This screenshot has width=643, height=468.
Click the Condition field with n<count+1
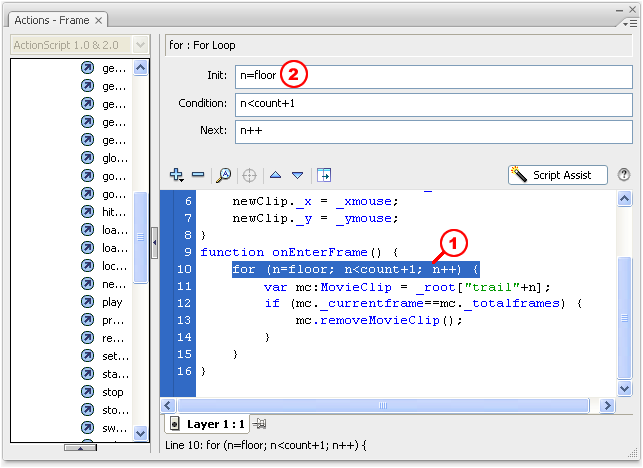[431, 104]
